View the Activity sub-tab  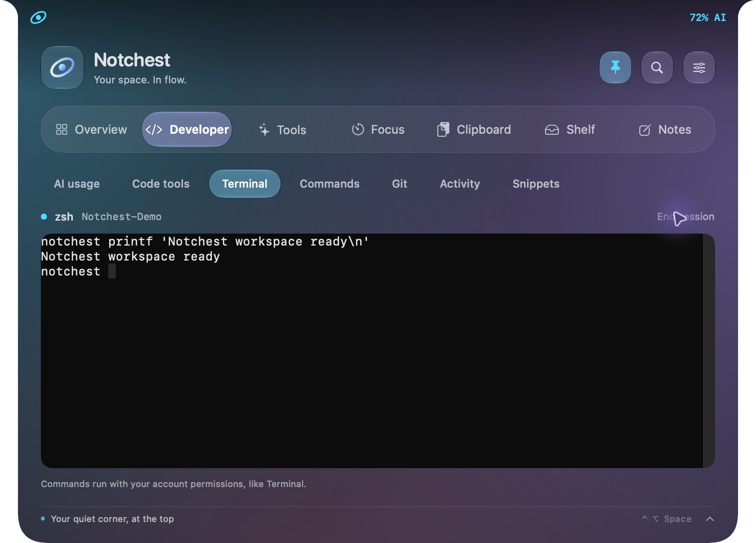click(x=460, y=184)
